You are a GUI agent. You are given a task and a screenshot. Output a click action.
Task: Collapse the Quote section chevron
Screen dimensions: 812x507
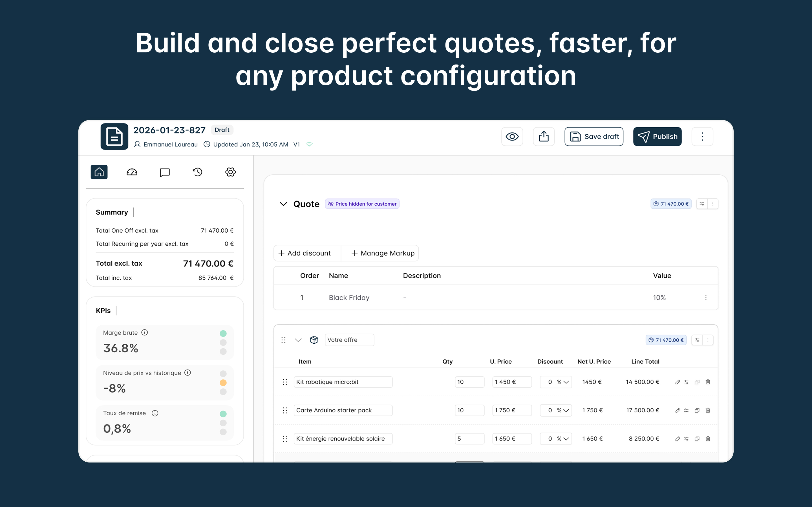pyautogui.click(x=283, y=204)
